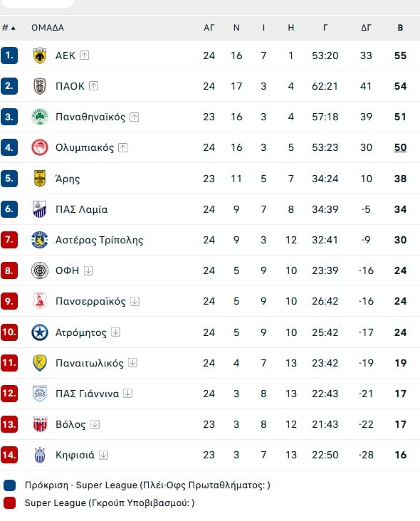Click the promotion arrow next to ΑΕΚ
The height and width of the screenshot is (521, 420).
click(x=85, y=55)
